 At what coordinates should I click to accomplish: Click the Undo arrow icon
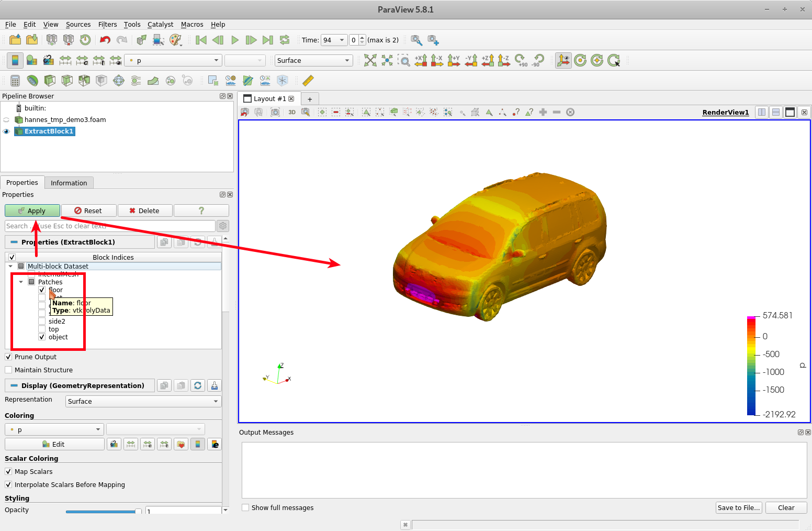(x=105, y=40)
